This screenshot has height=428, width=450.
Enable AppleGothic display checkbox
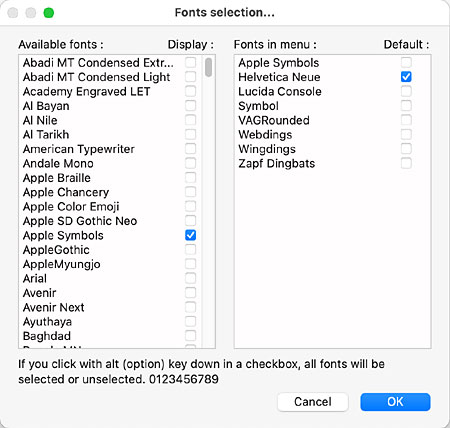point(190,250)
